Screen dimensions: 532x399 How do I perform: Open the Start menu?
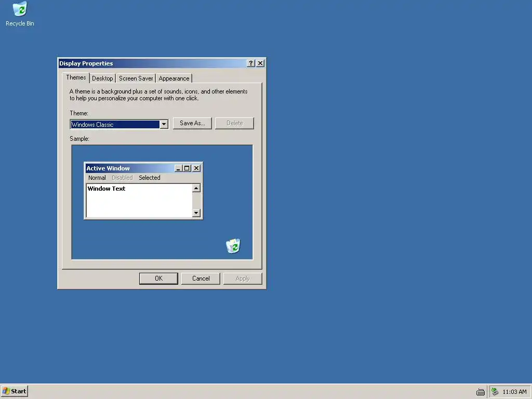click(14, 391)
